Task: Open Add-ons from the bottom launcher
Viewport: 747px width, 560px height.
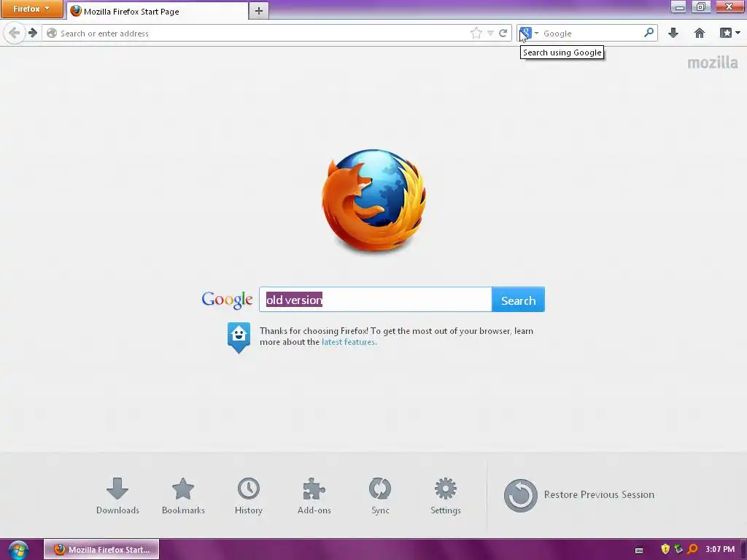Action: 314,496
